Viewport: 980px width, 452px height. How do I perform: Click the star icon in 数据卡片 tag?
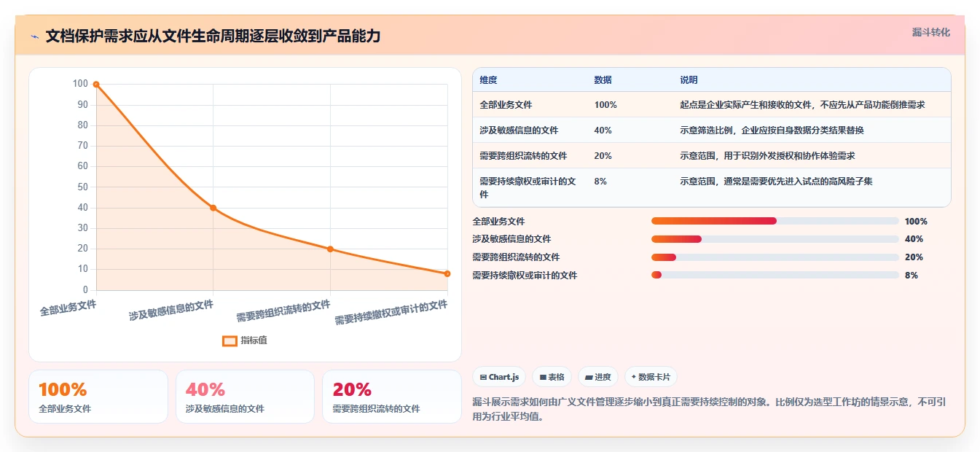coord(633,378)
